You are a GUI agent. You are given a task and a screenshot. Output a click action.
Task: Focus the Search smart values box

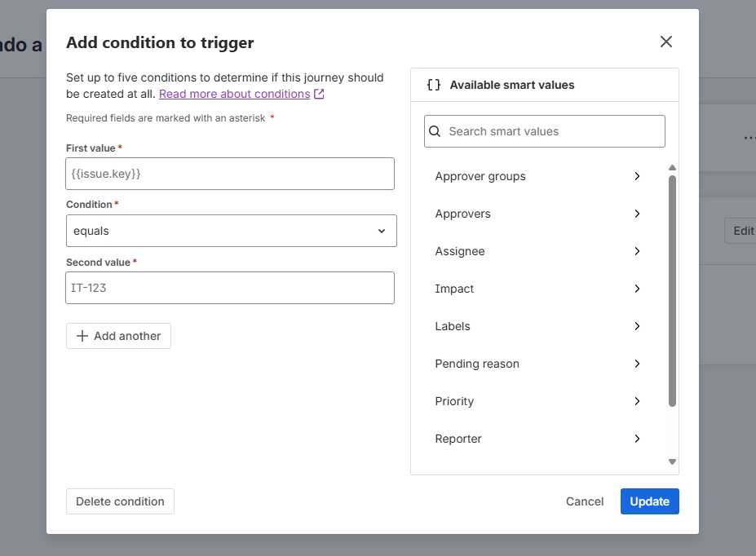(x=545, y=131)
